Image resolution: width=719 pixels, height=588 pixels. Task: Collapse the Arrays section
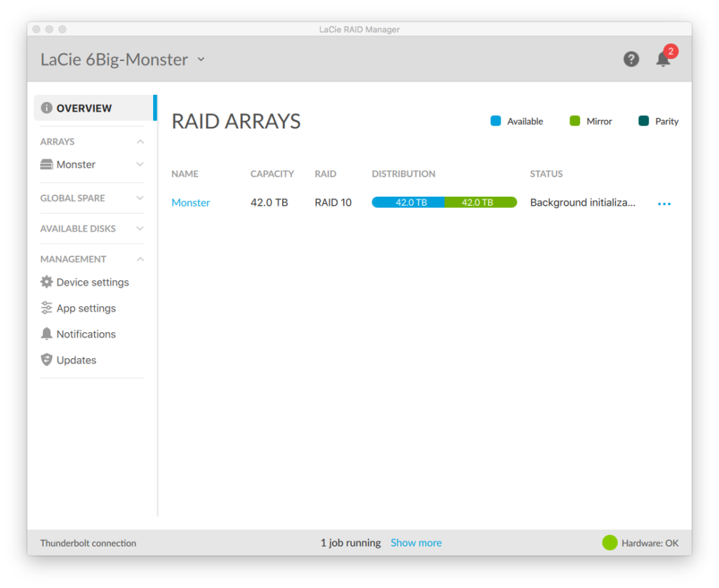[x=140, y=142]
